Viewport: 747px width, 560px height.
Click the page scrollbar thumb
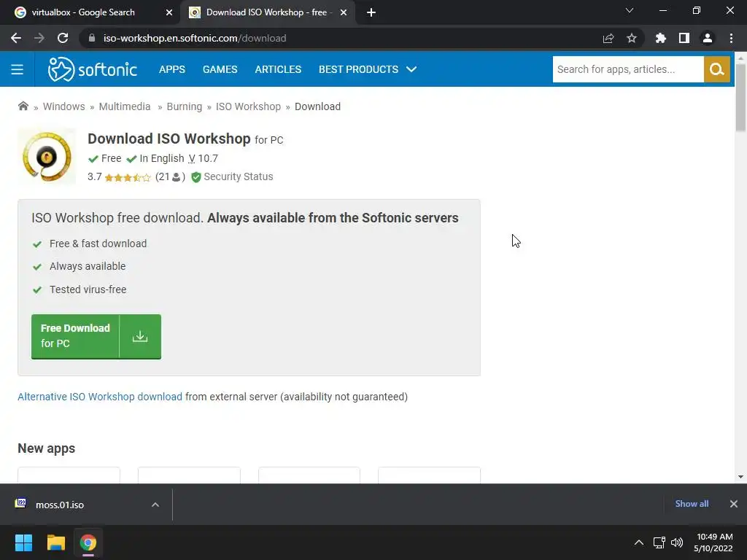(x=740, y=97)
